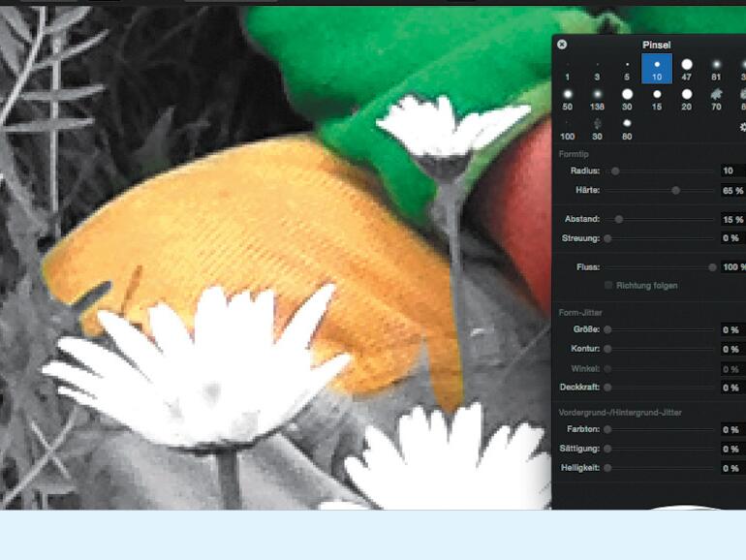Image resolution: width=746 pixels, height=560 pixels.
Task: Pick the size 70 leaf-shaped brush
Action: click(716, 100)
